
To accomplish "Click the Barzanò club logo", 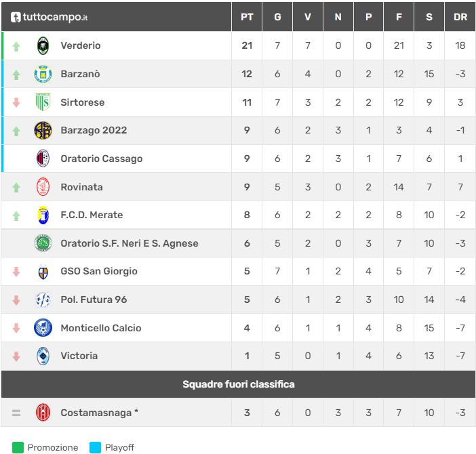I will tap(43, 74).
